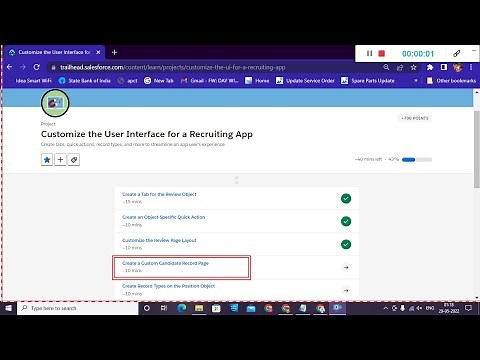Show hidden system tray icons

(x=386, y=308)
